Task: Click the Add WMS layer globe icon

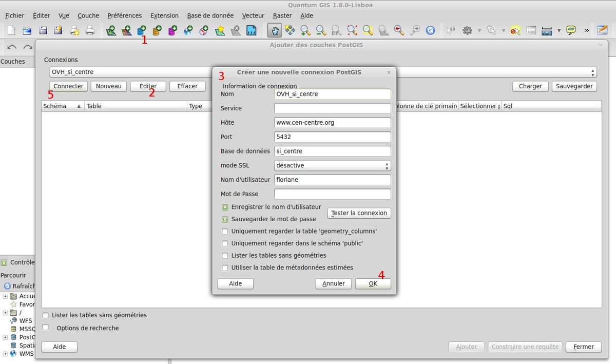Action: 188,31
